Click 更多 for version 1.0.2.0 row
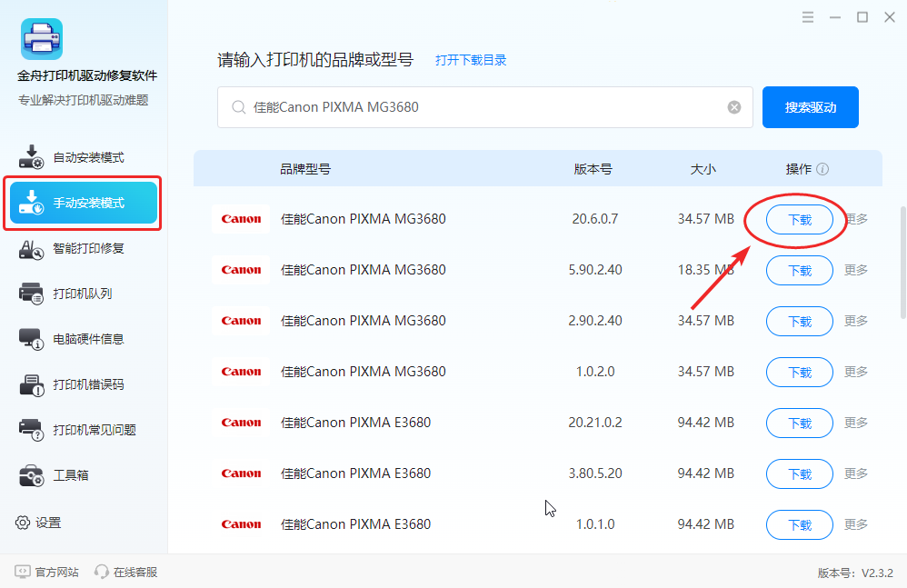907x588 pixels. coord(856,372)
